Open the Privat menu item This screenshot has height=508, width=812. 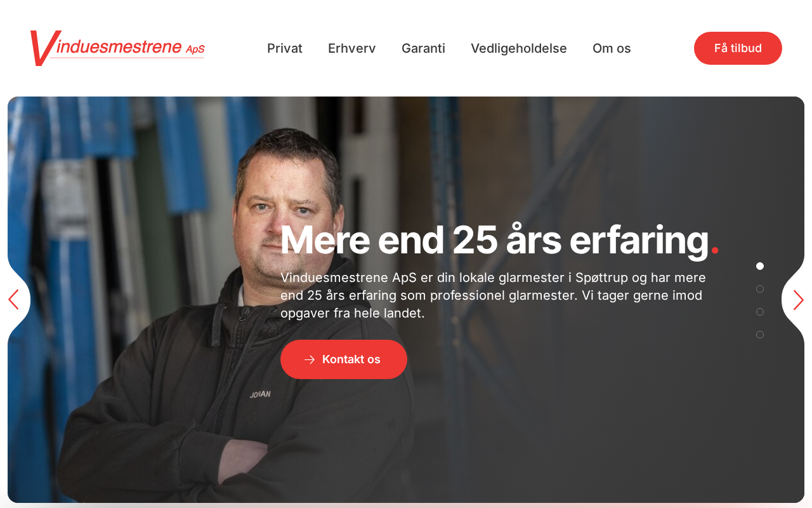coord(285,48)
